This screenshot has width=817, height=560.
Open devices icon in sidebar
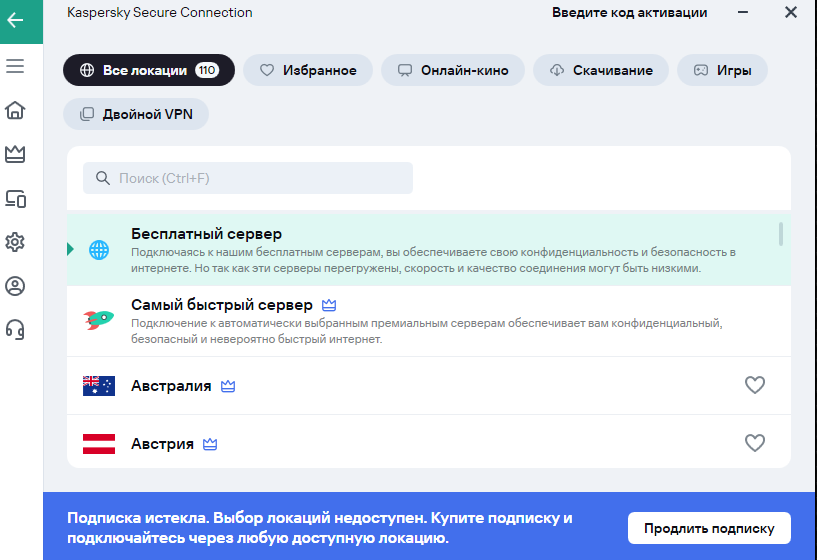[x=15, y=198]
